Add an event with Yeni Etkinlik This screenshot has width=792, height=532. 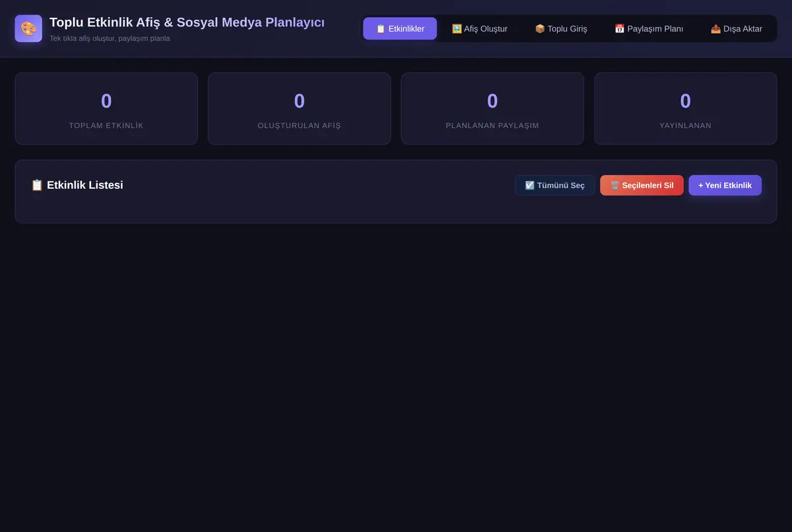[x=725, y=185]
